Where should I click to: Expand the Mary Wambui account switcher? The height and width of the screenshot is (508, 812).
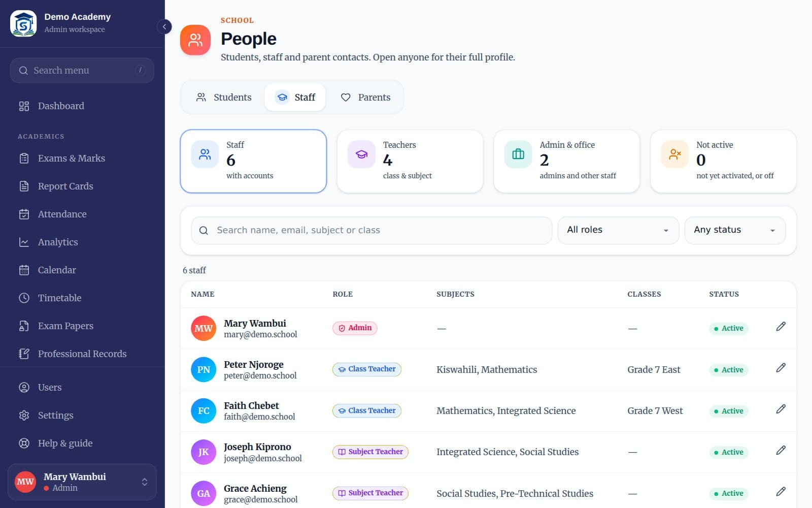tap(82, 482)
